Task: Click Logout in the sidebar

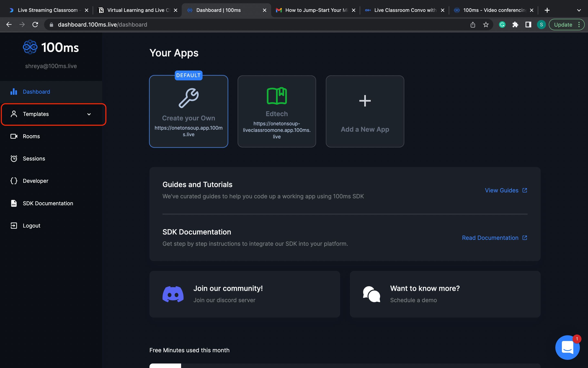Action: [x=51, y=226]
